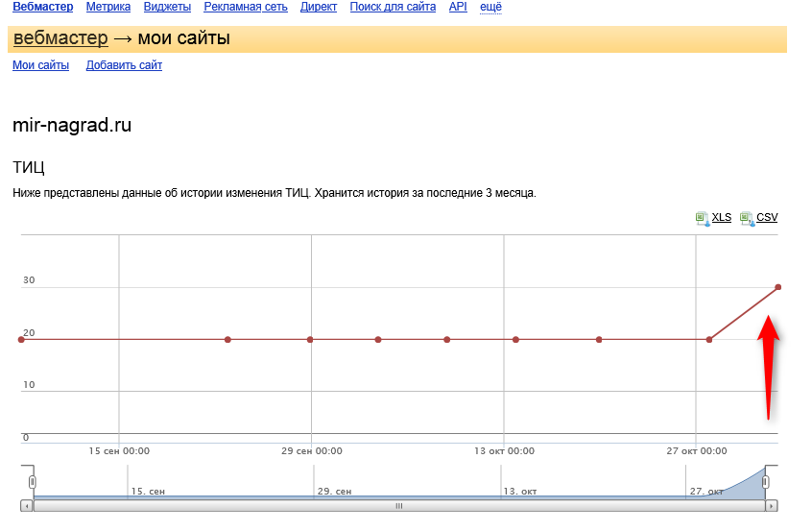Click the 15 сен 00:00 axis label

pyautogui.click(x=119, y=451)
